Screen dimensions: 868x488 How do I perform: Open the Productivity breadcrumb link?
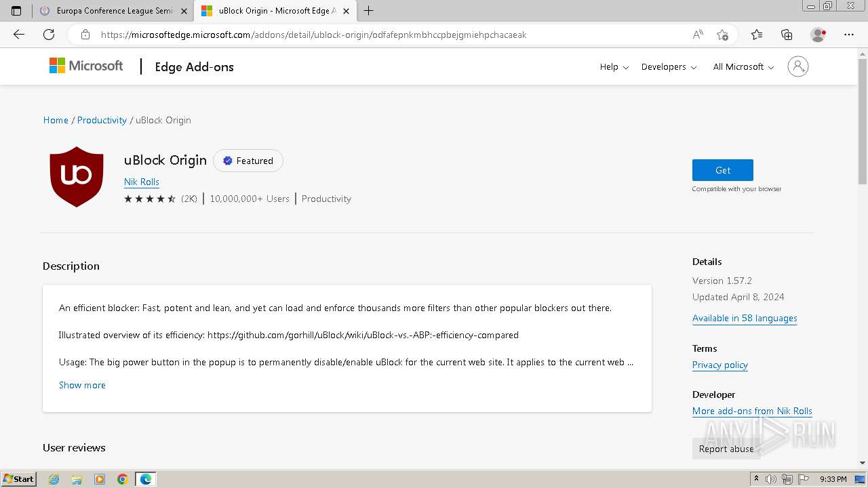tap(102, 120)
